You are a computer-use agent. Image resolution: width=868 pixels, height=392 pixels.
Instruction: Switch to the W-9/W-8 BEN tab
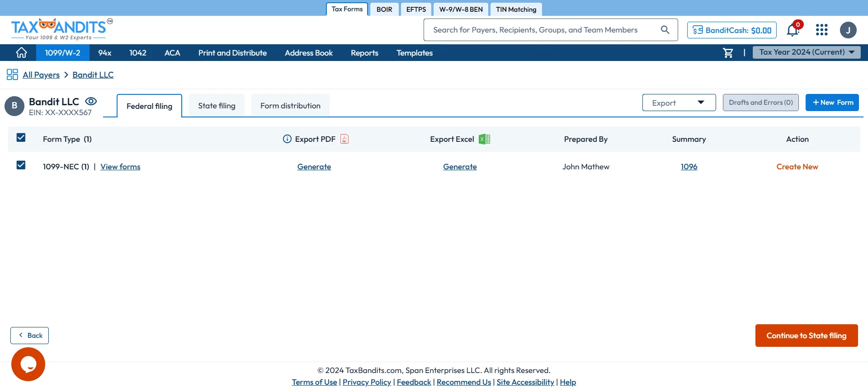click(x=461, y=9)
